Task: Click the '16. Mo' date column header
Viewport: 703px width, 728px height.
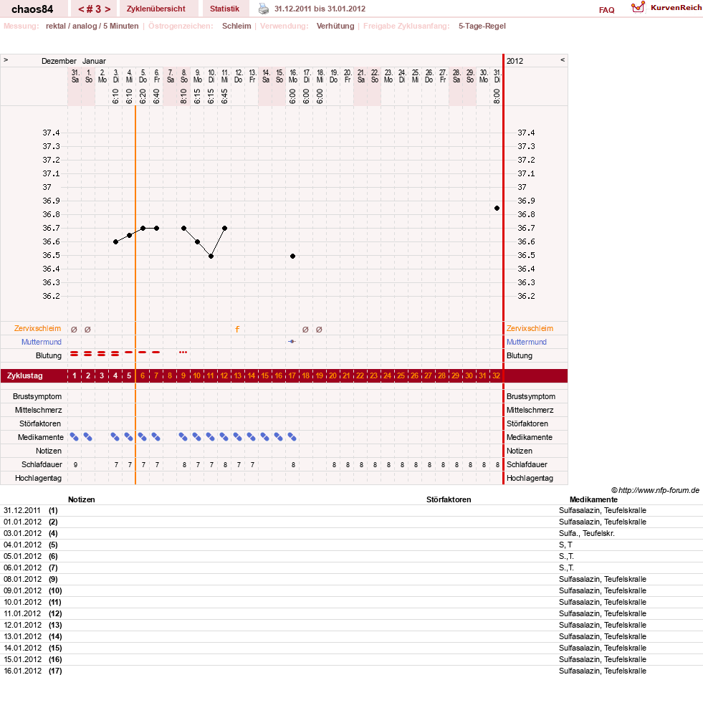Action: [293, 76]
